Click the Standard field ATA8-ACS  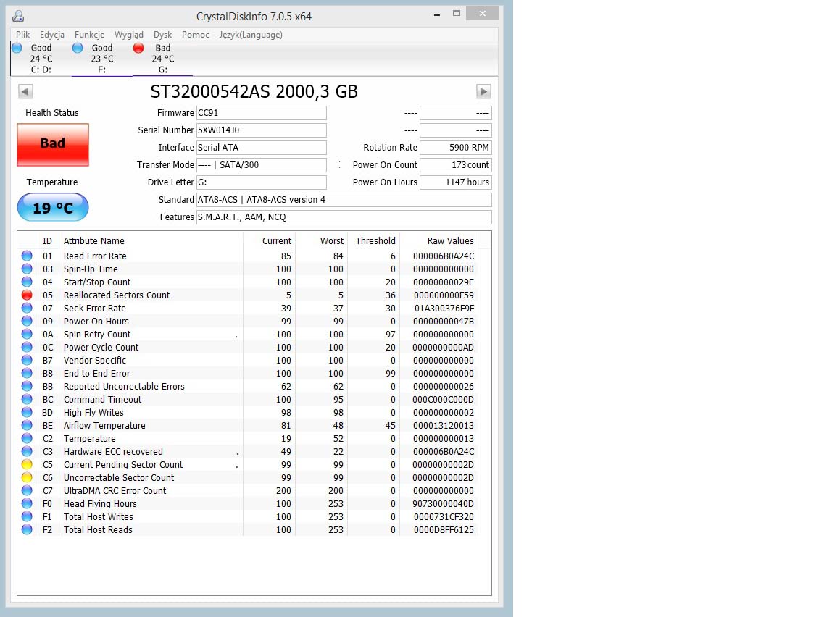click(x=344, y=200)
